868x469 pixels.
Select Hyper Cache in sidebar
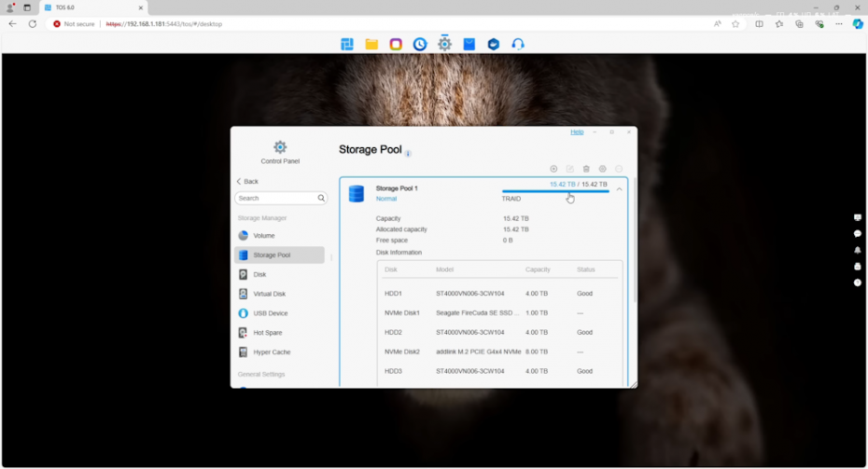(280, 352)
